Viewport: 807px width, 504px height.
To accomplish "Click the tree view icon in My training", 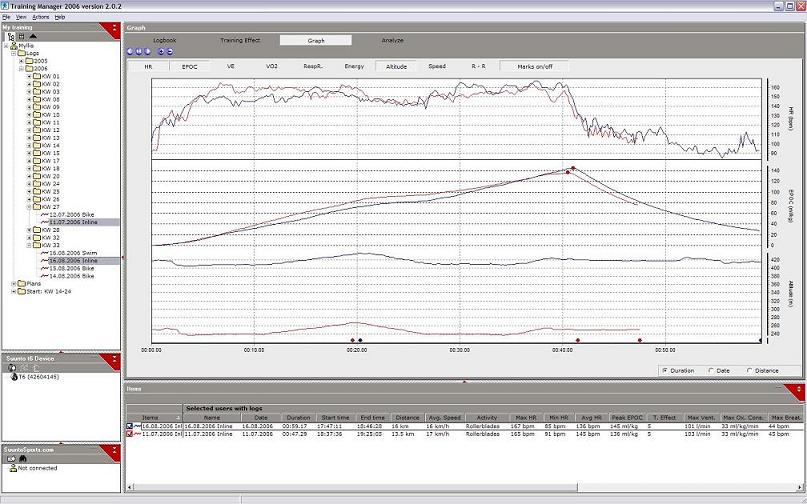I will (x=11, y=37).
